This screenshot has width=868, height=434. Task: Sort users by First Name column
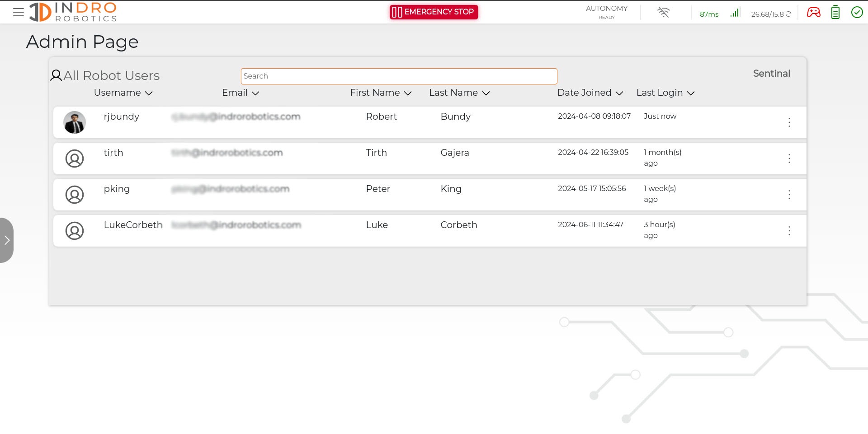pyautogui.click(x=381, y=93)
